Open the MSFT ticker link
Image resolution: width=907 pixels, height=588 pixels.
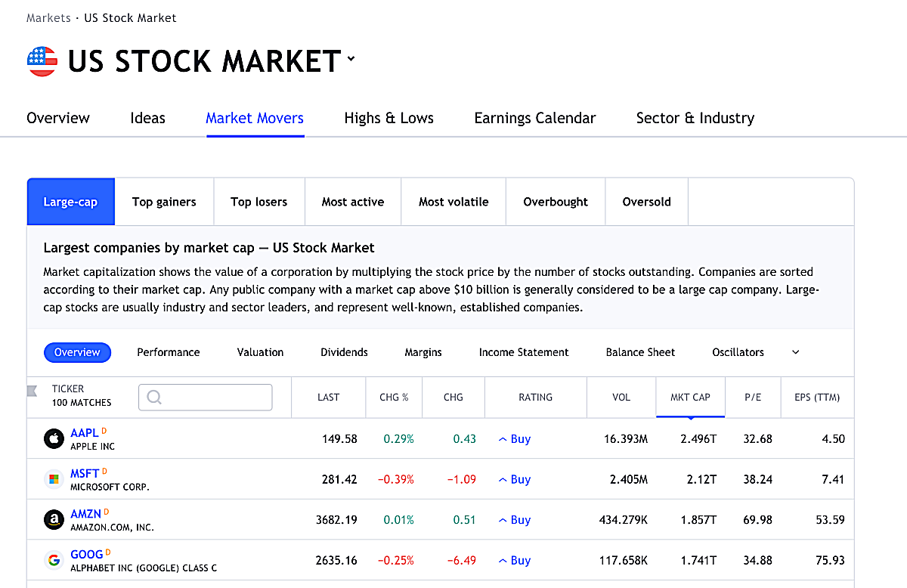click(x=85, y=473)
